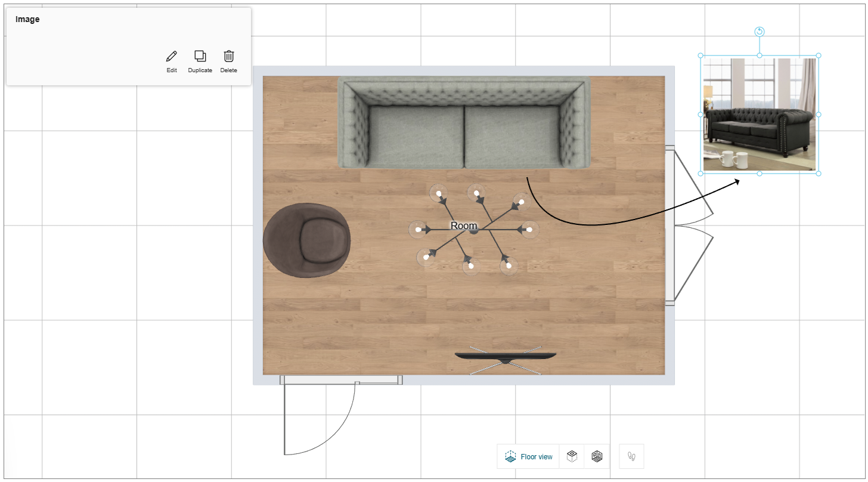This screenshot has height=482, width=868.
Task: Duplicate the selected image
Action: click(200, 57)
